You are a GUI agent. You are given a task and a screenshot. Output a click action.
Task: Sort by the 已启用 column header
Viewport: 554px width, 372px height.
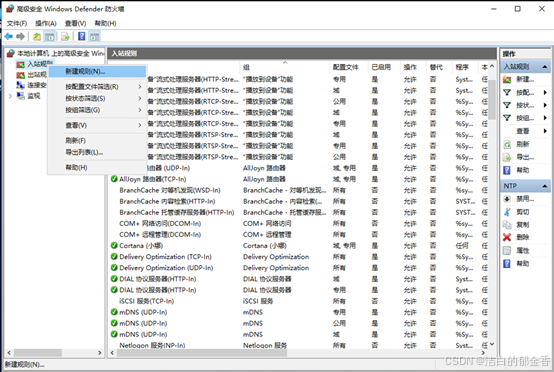(384, 67)
